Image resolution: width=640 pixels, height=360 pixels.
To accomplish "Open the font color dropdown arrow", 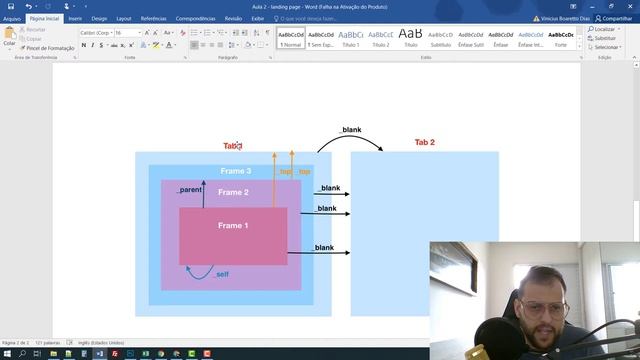I will tap(175, 45).
